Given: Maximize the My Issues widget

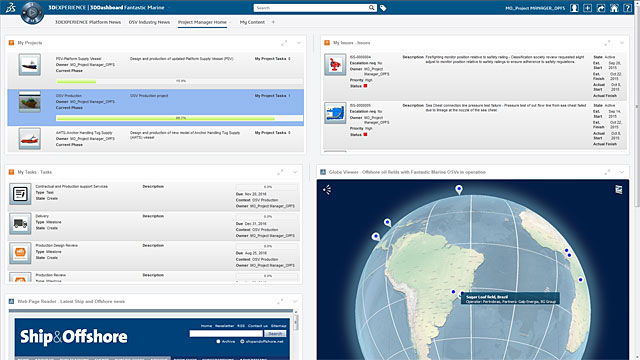Looking at the screenshot, I should tap(607, 43).
